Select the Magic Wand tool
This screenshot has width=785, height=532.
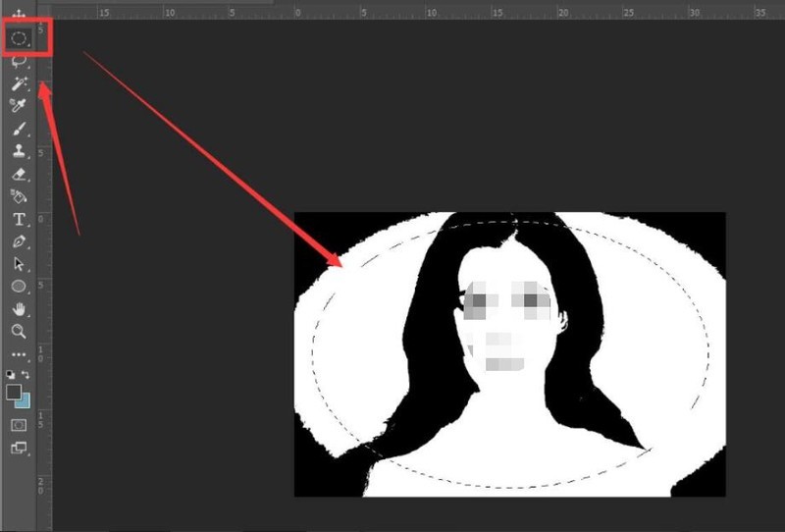point(19,84)
